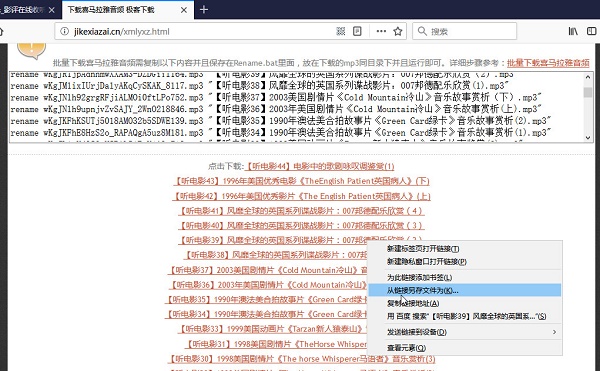Download 【听电影41】007邦德配乐欣赏 (4) link
Screen dimensions: 600x371
coord(302,211)
